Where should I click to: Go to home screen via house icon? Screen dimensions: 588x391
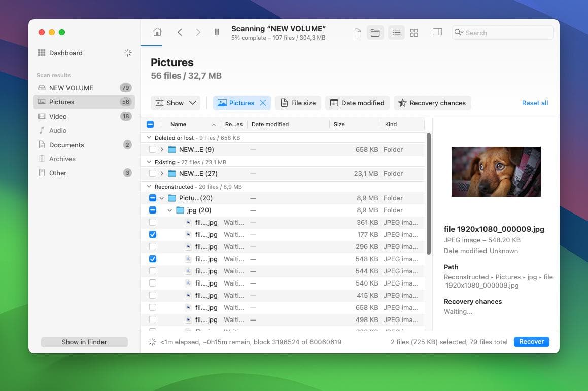(157, 32)
